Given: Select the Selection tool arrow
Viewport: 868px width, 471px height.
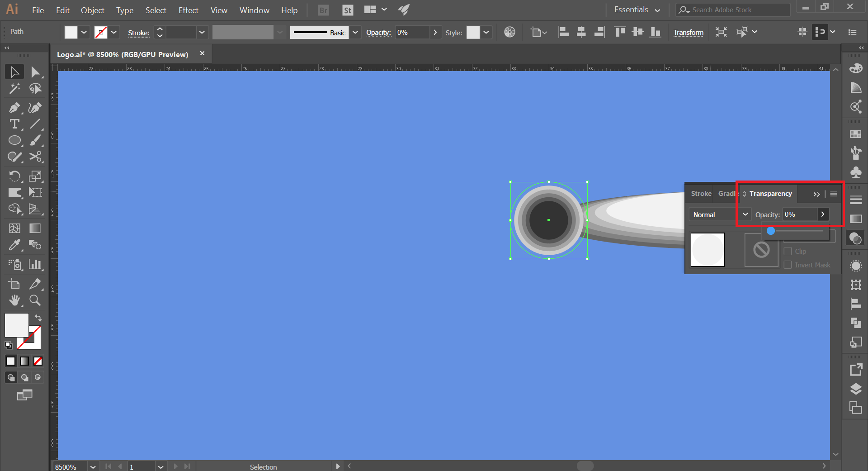Looking at the screenshot, I should (14, 72).
